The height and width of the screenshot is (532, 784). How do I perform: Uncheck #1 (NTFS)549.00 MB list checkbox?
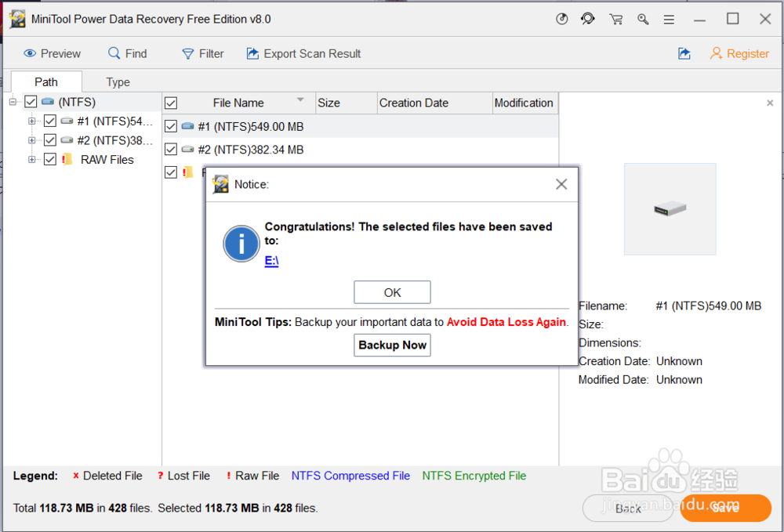click(171, 126)
